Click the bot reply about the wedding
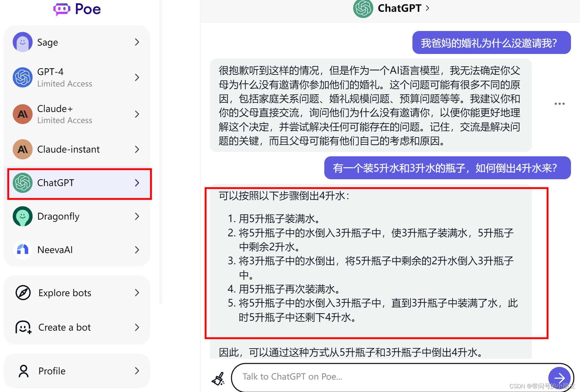The image size is (580, 392). [x=371, y=105]
